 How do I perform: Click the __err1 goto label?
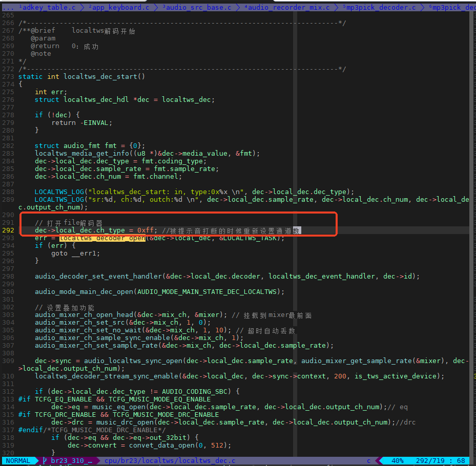pyautogui.click(x=84, y=253)
